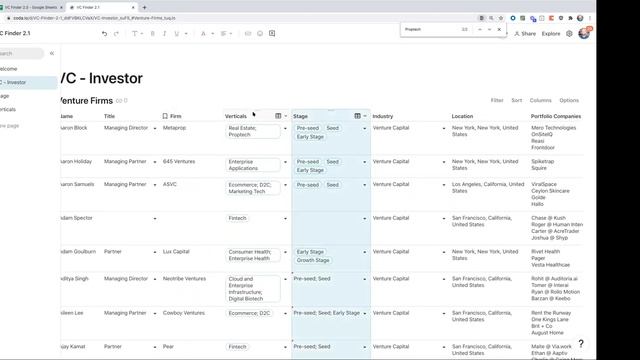
Task: Open Verticals dropdown in Adam Spector row
Action: [x=285, y=218]
